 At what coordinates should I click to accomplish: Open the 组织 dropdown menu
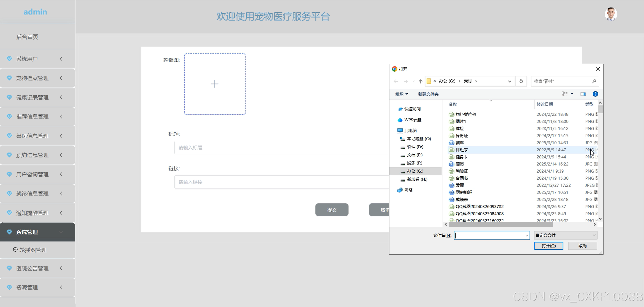pyautogui.click(x=401, y=94)
